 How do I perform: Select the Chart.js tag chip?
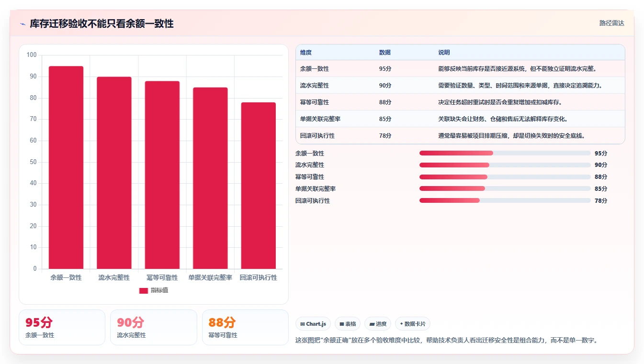[x=313, y=324]
